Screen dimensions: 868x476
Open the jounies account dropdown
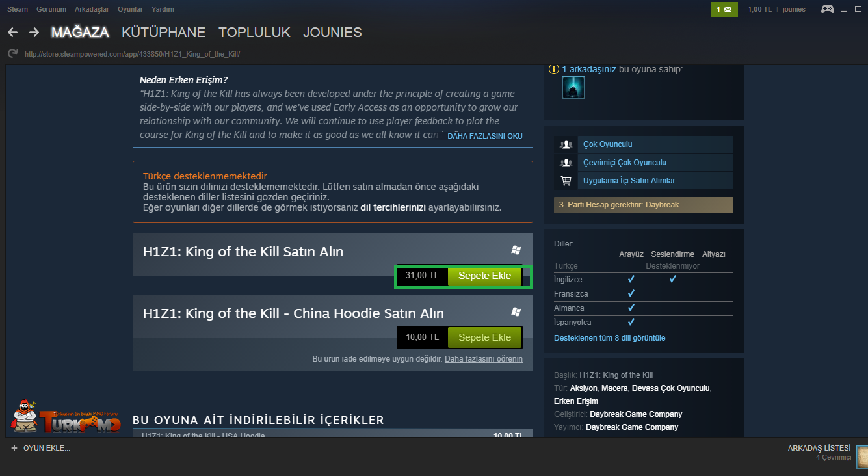794,9
